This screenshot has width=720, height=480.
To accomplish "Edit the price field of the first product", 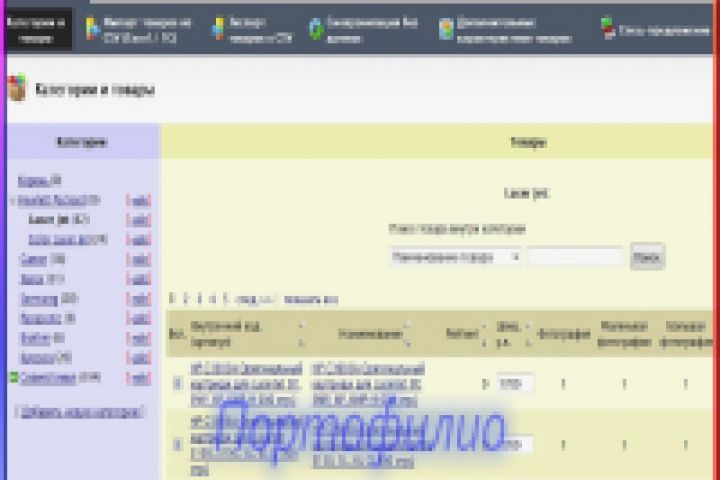I will point(515,383).
